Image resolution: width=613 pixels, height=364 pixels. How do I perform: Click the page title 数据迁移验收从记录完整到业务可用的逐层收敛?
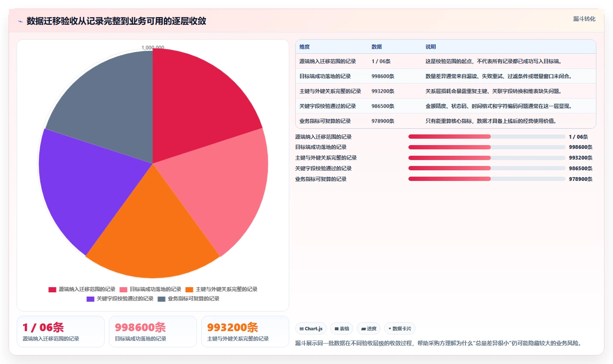point(116,21)
